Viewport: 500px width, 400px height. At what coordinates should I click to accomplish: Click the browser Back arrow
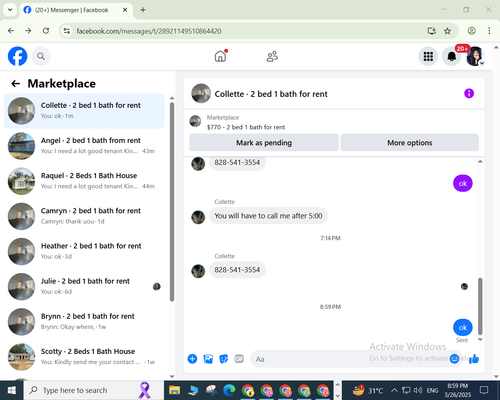(11, 31)
